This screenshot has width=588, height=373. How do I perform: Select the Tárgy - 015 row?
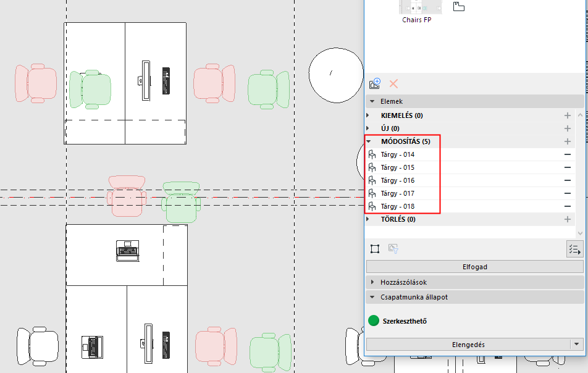(470, 167)
